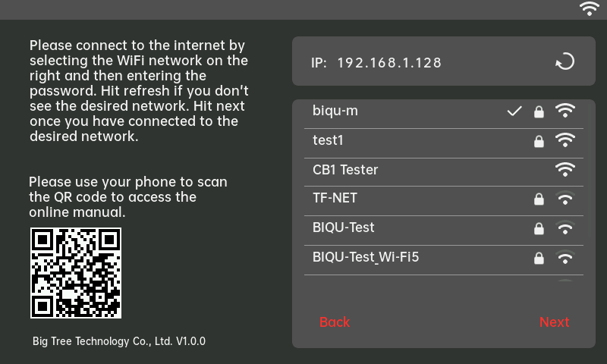Screen dimensions: 607x364
Task: Click the WiFi signal icon for biqu-m
Action: 565,111
